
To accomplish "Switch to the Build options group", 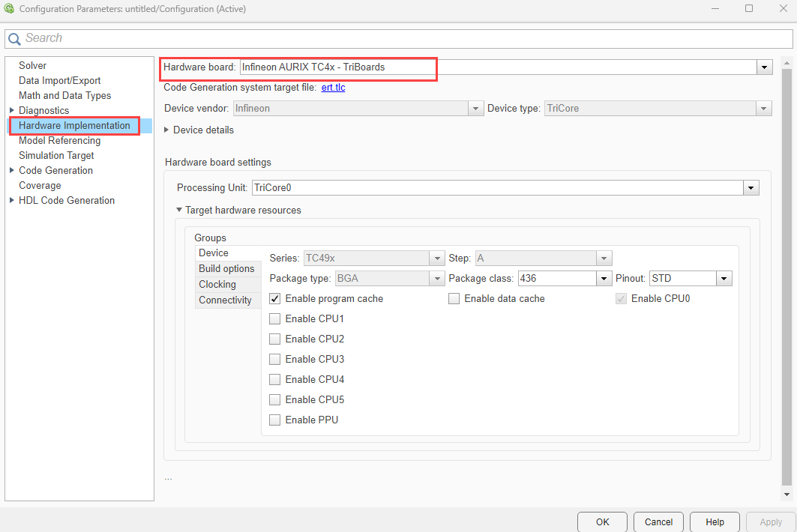I will (x=226, y=269).
